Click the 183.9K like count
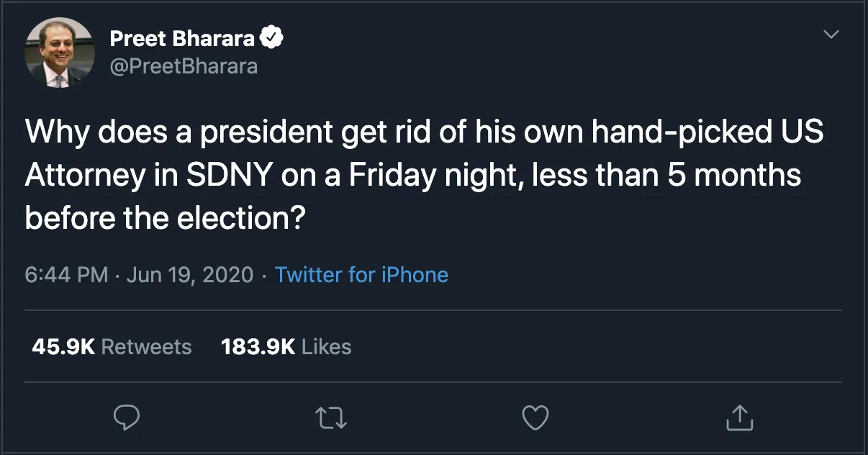Viewport: 868px width, 455px height. [258, 346]
